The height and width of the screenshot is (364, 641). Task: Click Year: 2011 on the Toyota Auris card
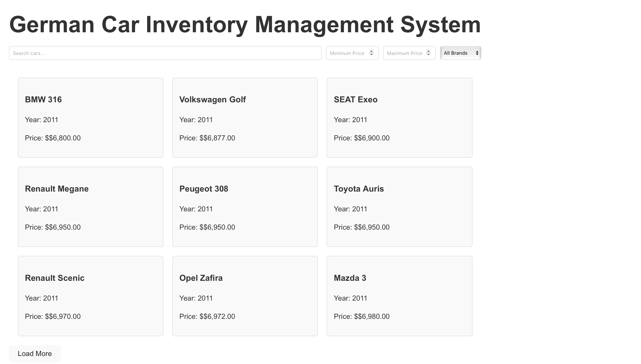pyautogui.click(x=351, y=209)
